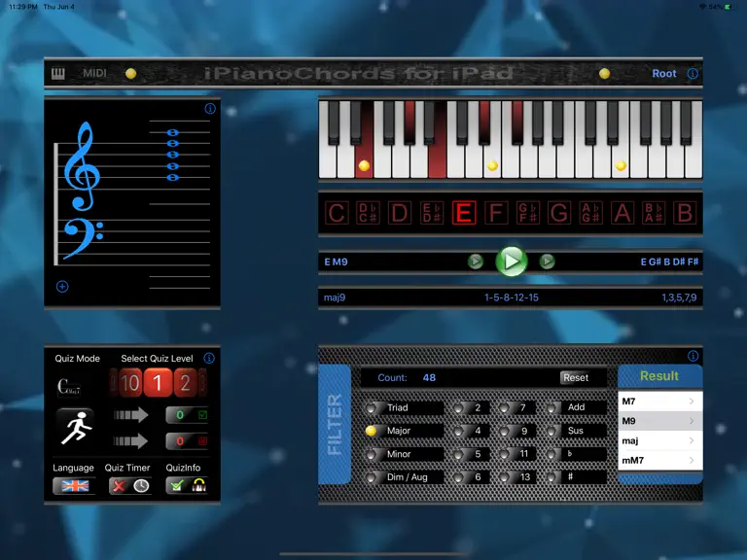Open the Filter panel info icon
The image size is (747, 560).
pyautogui.click(x=693, y=356)
